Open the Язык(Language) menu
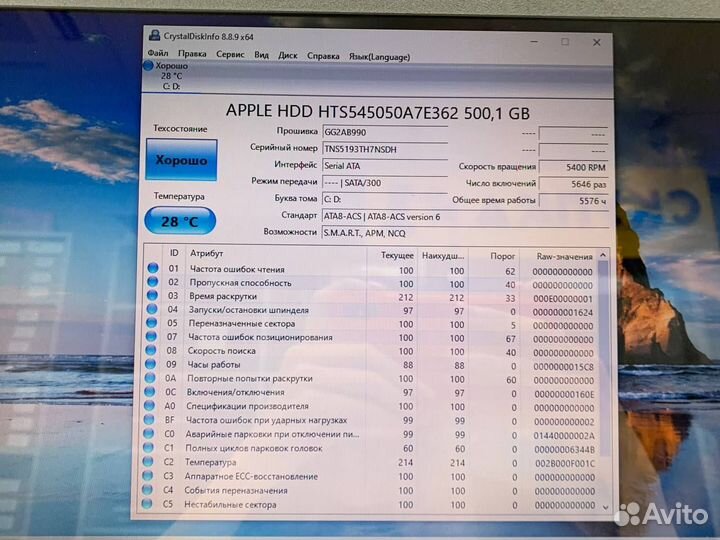 [x=379, y=57]
